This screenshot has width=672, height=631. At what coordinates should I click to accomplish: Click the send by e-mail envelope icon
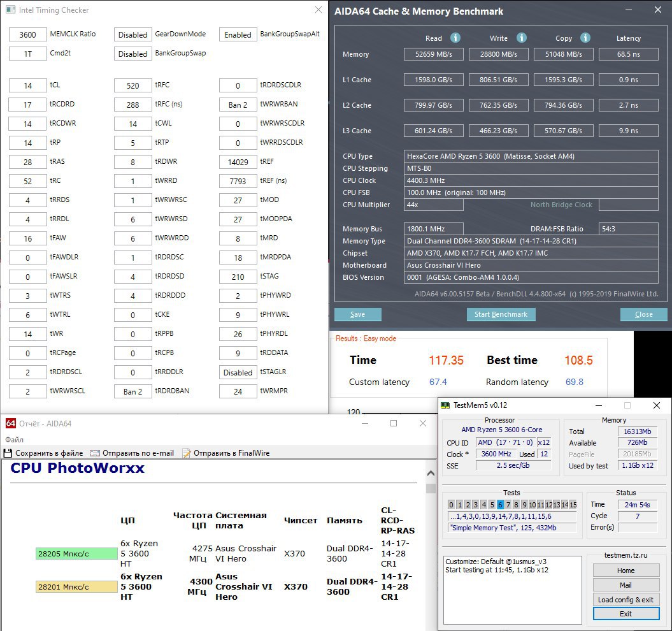[x=95, y=453]
